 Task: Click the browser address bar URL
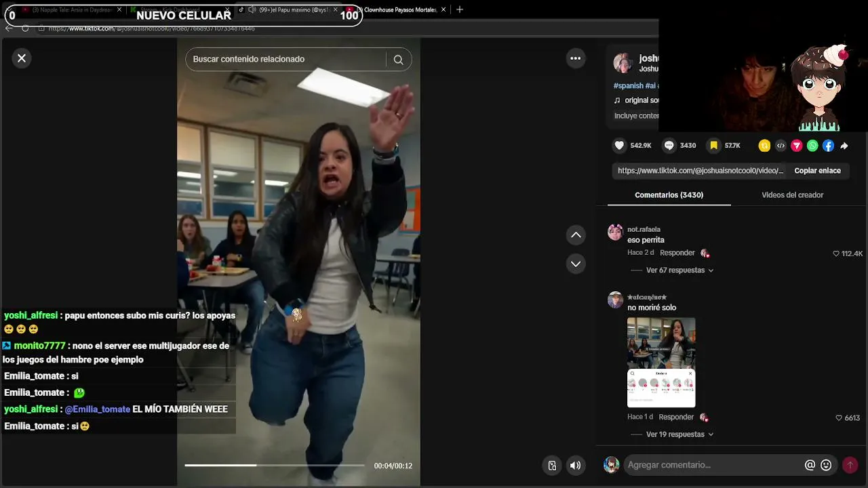[152, 28]
